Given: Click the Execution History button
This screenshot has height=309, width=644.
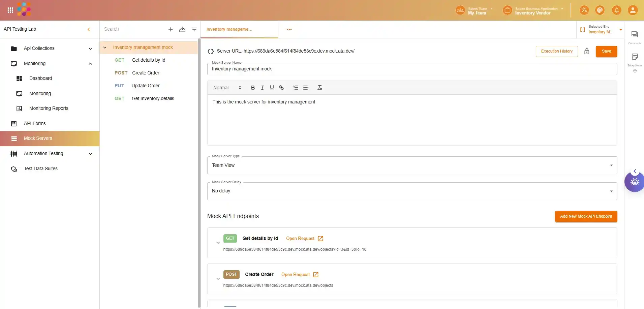Looking at the screenshot, I should (x=556, y=51).
